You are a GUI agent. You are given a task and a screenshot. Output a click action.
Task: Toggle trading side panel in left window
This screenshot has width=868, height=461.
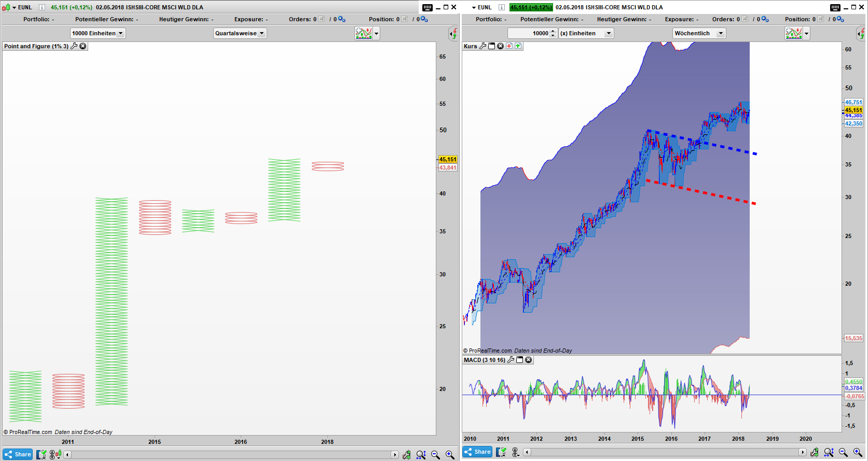tap(453, 34)
